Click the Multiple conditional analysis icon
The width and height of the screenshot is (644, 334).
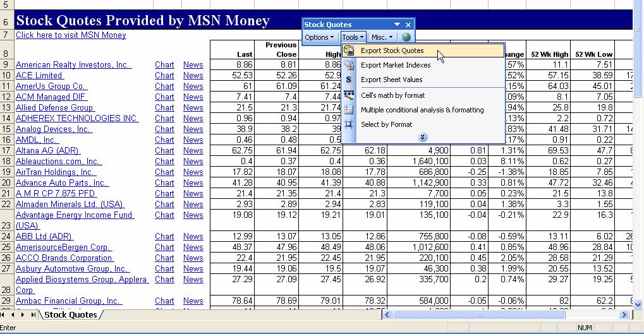(349, 110)
